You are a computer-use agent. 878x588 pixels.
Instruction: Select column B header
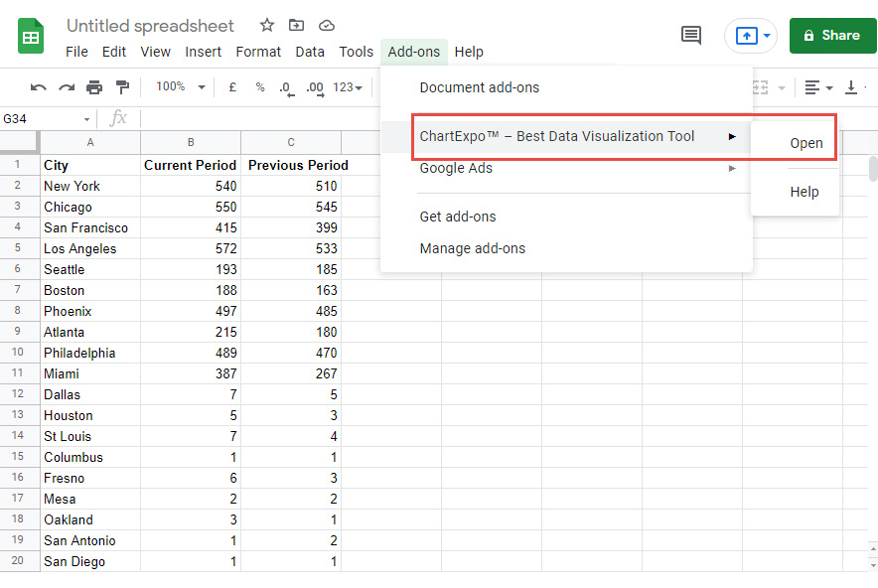click(x=191, y=142)
